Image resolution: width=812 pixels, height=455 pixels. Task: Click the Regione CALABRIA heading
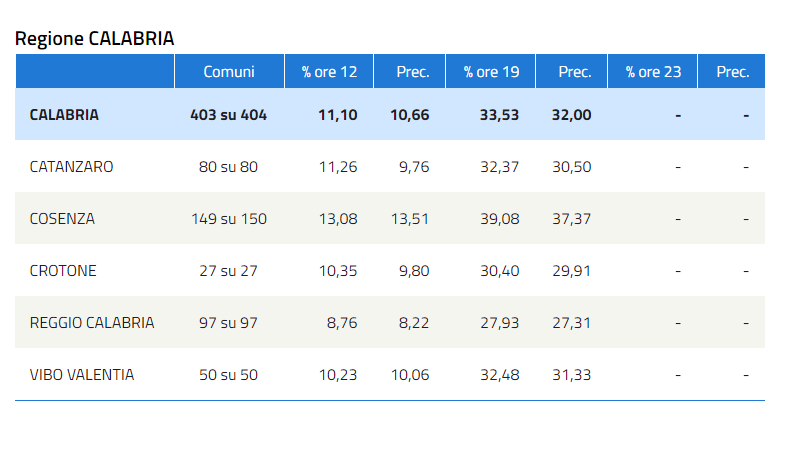coord(94,39)
